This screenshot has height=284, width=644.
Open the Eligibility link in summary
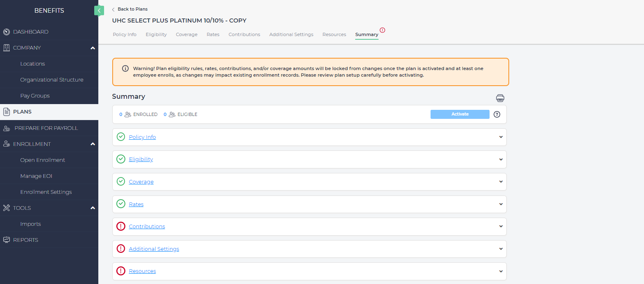click(141, 159)
